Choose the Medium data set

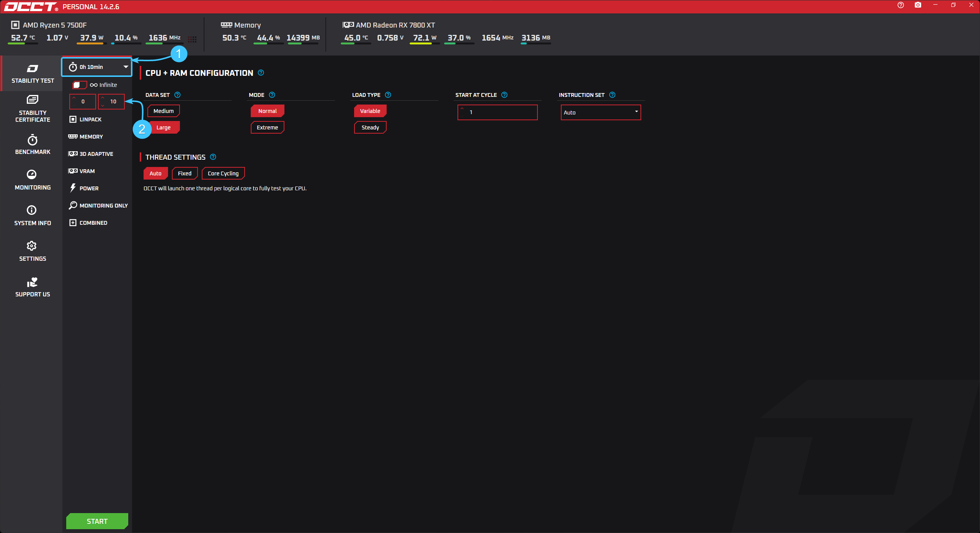click(163, 111)
